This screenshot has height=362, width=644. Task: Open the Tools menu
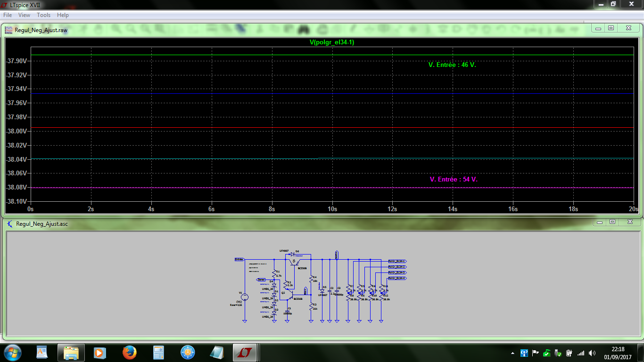(x=44, y=15)
